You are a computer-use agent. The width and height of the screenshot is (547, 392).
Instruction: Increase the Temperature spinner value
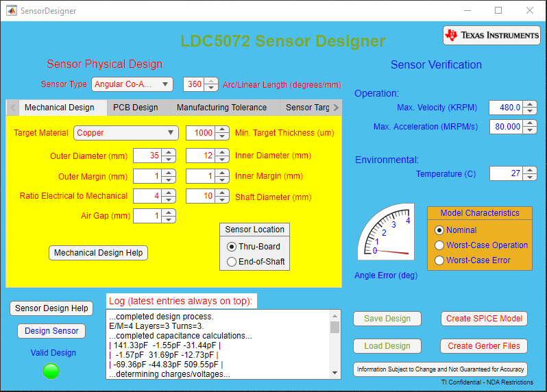coord(530,170)
